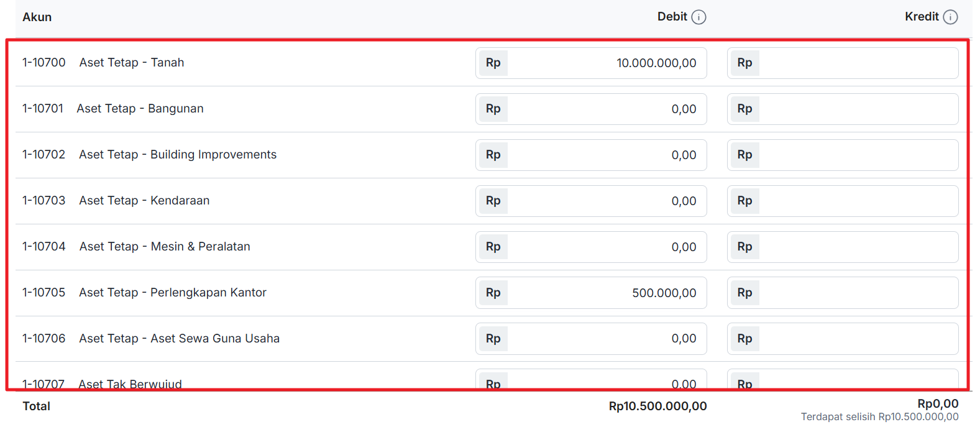
Task: Edit Debit for Mesin & Peralatan
Action: point(606,247)
